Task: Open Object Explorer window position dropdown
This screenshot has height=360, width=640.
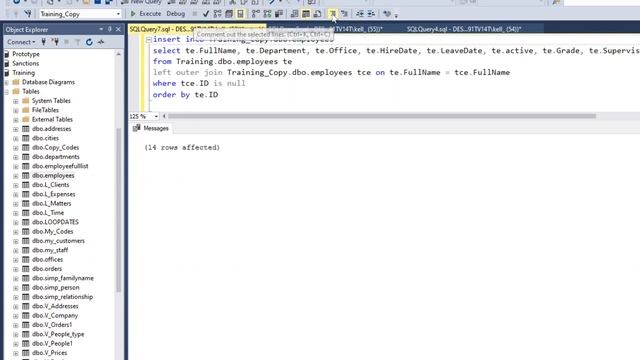Action: click(101, 29)
